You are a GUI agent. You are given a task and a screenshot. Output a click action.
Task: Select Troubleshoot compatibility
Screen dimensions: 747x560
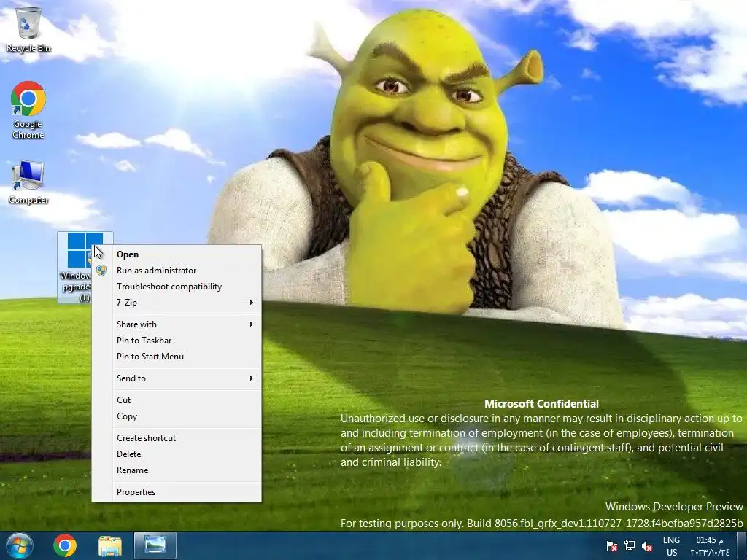177,287
